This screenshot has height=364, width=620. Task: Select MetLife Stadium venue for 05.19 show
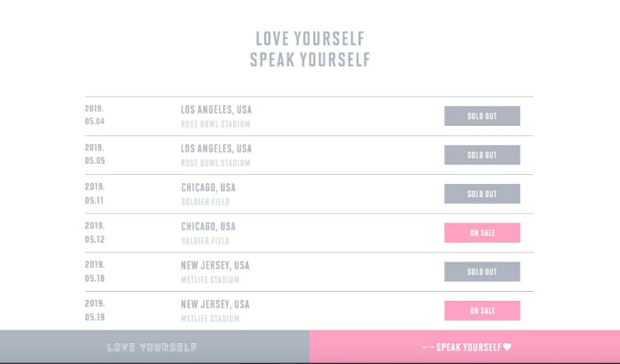click(x=210, y=319)
